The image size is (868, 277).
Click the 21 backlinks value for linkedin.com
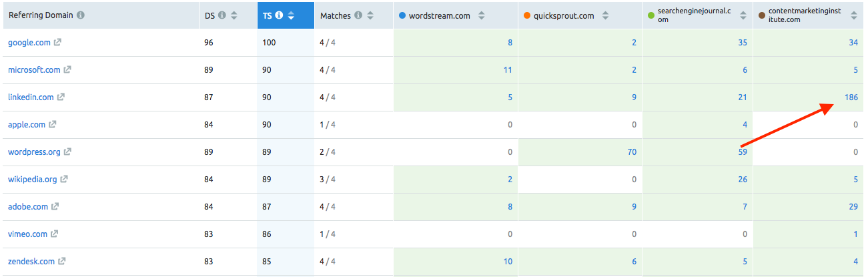pos(743,97)
